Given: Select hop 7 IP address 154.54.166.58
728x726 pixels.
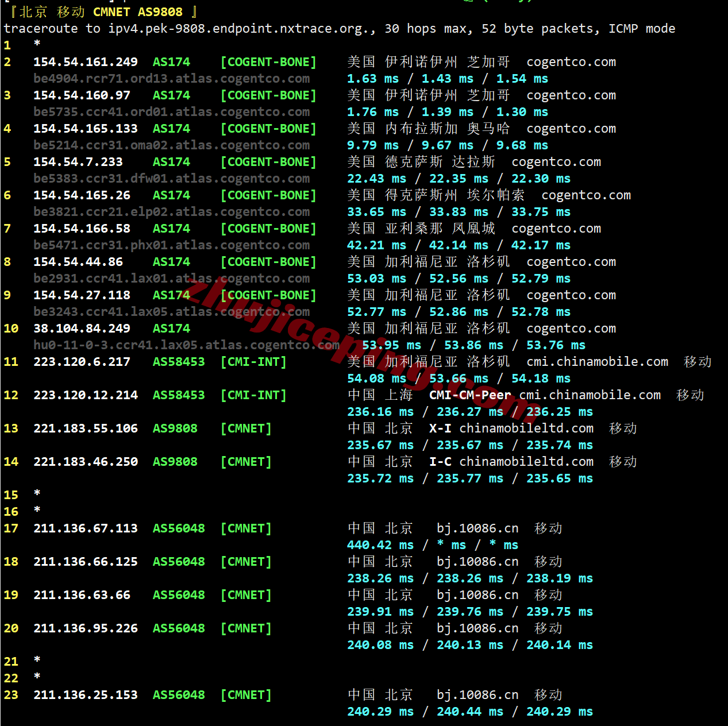Looking at the screenshot, I should 82,229.
